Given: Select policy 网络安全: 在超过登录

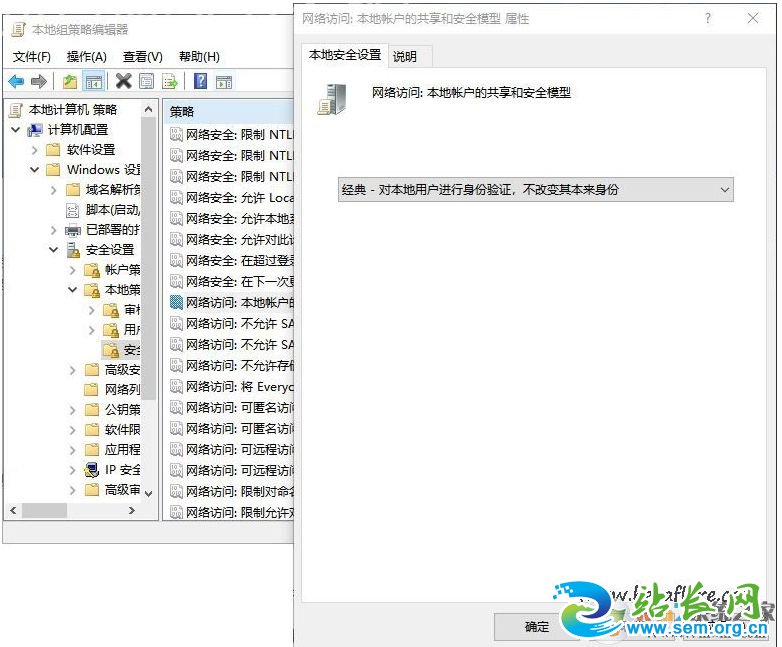Looking at the screenshot, I should (x=232, y=260).
